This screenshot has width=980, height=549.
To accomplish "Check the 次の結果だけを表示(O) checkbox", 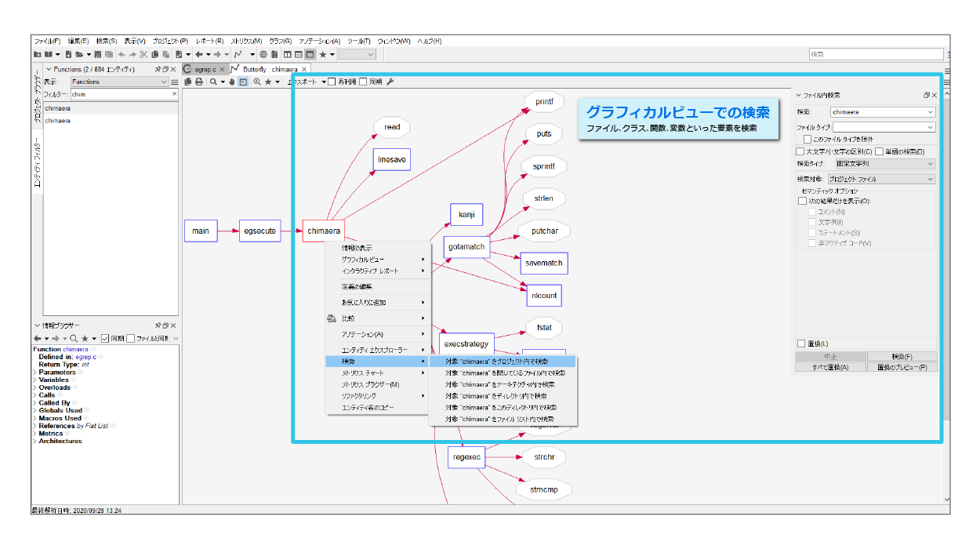I will click(x=801, y=202).
